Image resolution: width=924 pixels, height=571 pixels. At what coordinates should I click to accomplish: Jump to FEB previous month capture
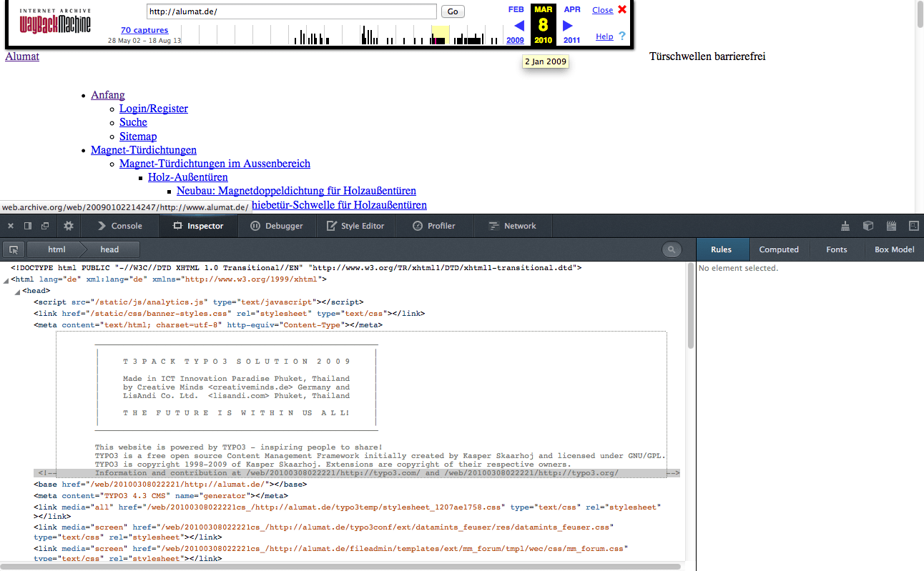point(516,9)
